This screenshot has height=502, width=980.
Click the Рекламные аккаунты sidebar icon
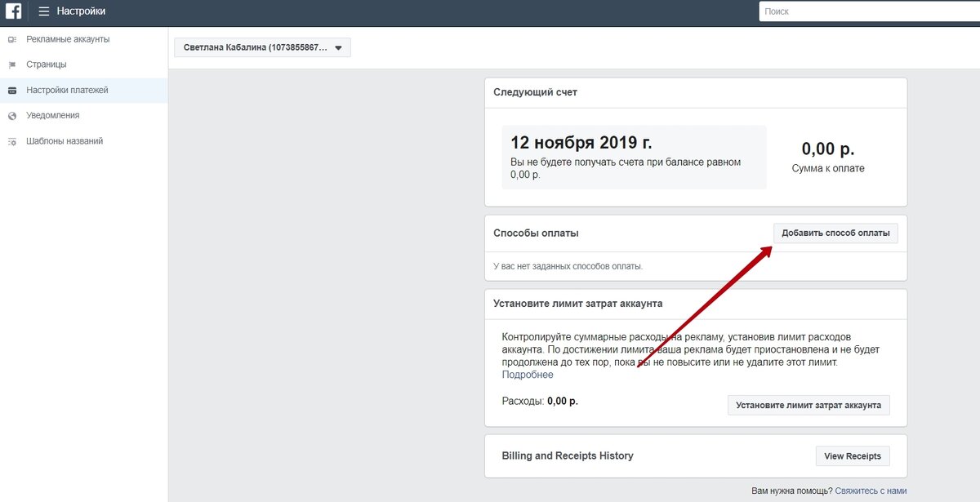click(x=11, y=39)
